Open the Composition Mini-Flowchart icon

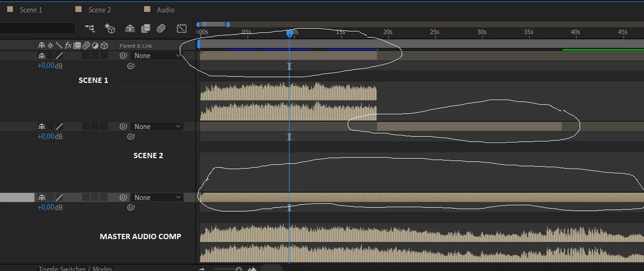(x=89, y=28)
